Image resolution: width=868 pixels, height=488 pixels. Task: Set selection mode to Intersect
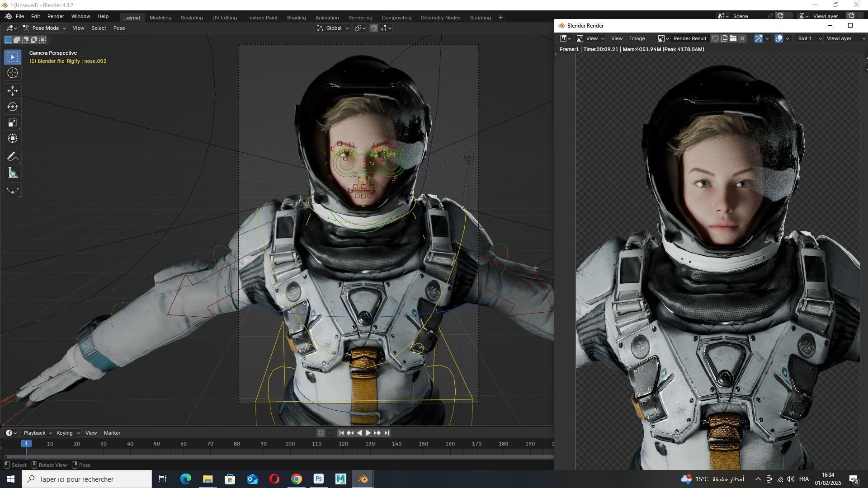click(42, 40)
